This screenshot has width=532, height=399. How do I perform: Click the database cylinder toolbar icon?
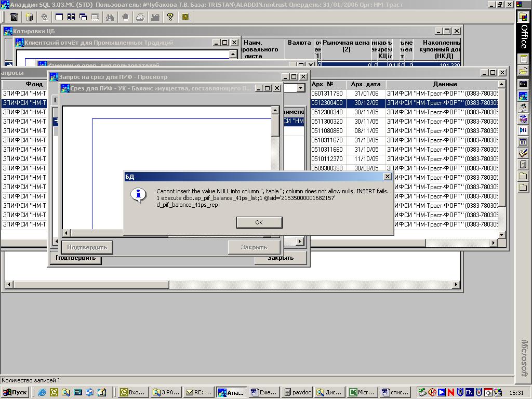[30, 17]
